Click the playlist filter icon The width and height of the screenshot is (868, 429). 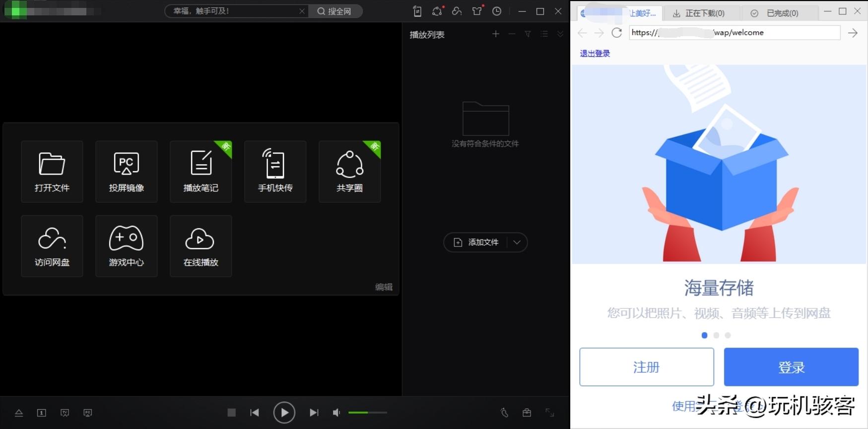(528, 34)
